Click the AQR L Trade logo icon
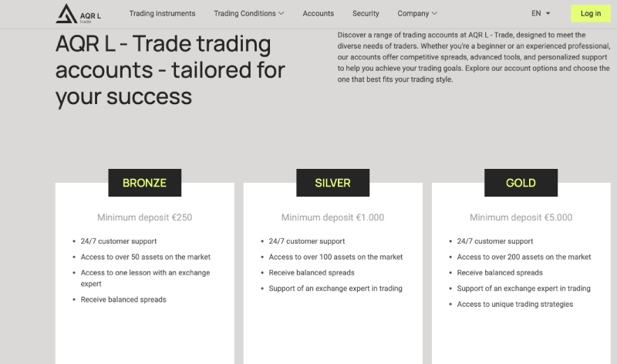 66,13
